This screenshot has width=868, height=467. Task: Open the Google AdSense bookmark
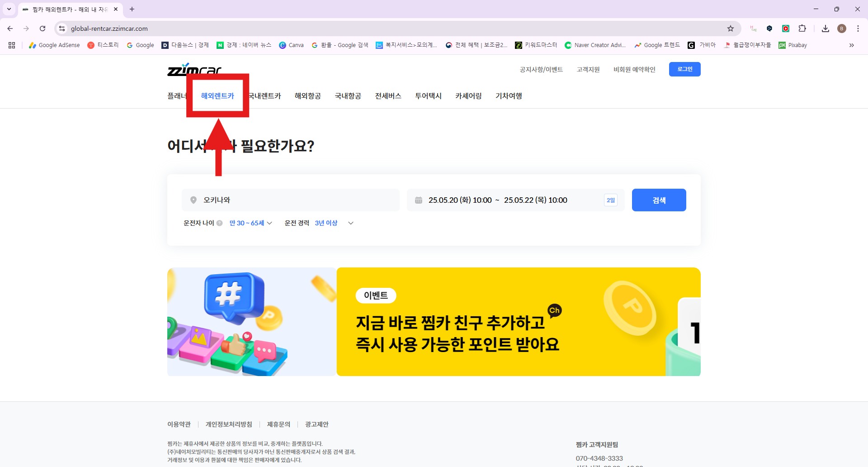(54, 45)
